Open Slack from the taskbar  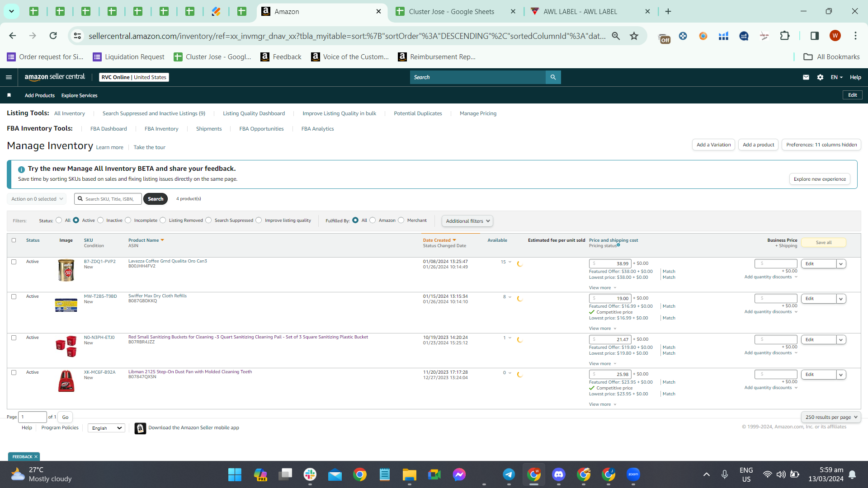pos(310,474)
